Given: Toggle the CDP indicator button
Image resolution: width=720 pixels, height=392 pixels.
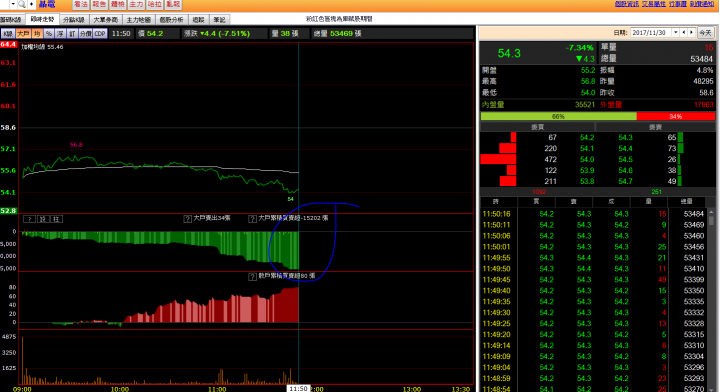Looking at the screenshot, I should pyautogui.click(x=100, y=34).
